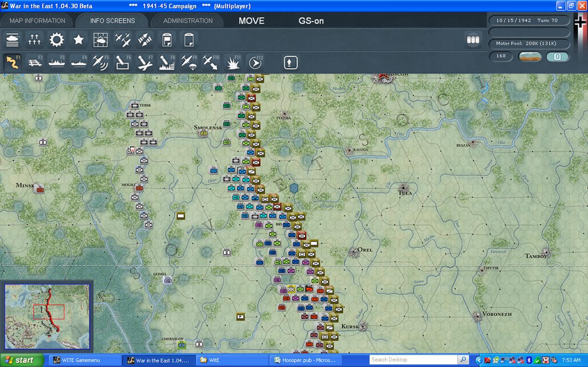
Task: Select the blue hexagon marker near Bryansk
Action: (x=294, y=188)
